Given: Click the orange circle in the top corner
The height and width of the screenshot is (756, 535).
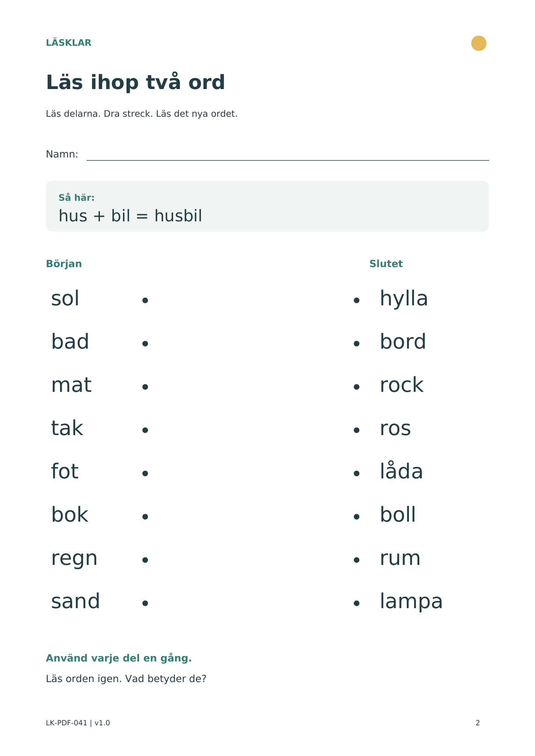Looking at the screenshot, I should 479,43.
